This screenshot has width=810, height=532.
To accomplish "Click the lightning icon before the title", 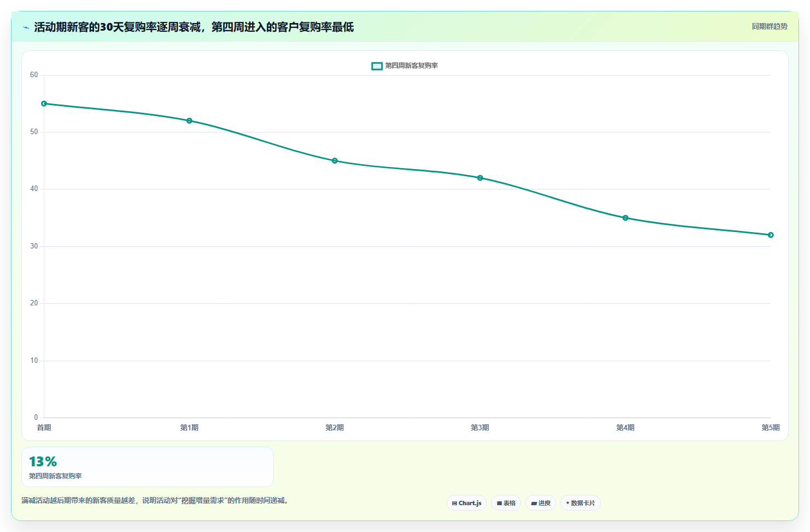I will 26,27.
